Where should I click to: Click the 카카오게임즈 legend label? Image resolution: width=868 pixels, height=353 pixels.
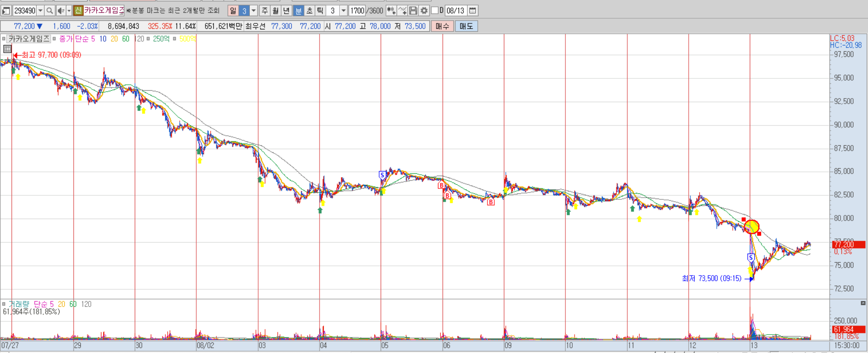point(28,39)
